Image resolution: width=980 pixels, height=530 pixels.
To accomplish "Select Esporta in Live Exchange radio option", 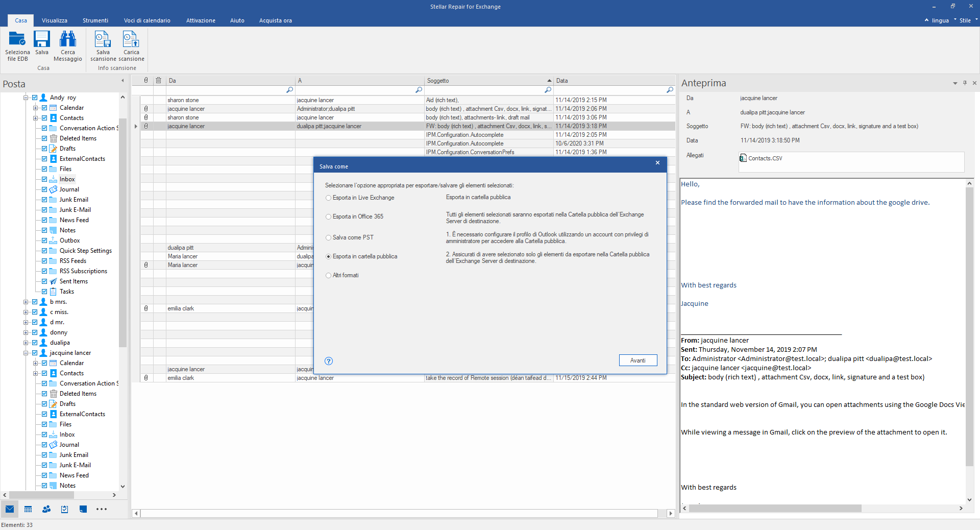I will pos(329,198).
